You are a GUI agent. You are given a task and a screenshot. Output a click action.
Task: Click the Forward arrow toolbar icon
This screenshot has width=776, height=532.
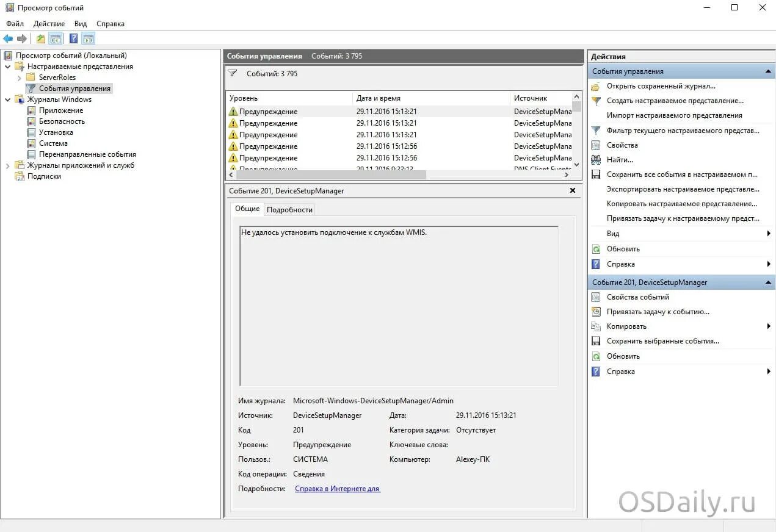tap(22, 39)
